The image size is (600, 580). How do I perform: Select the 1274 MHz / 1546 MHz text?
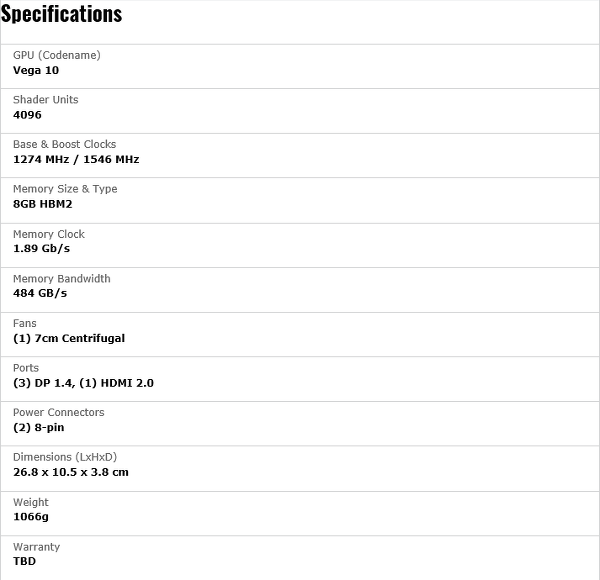point(76,160)
